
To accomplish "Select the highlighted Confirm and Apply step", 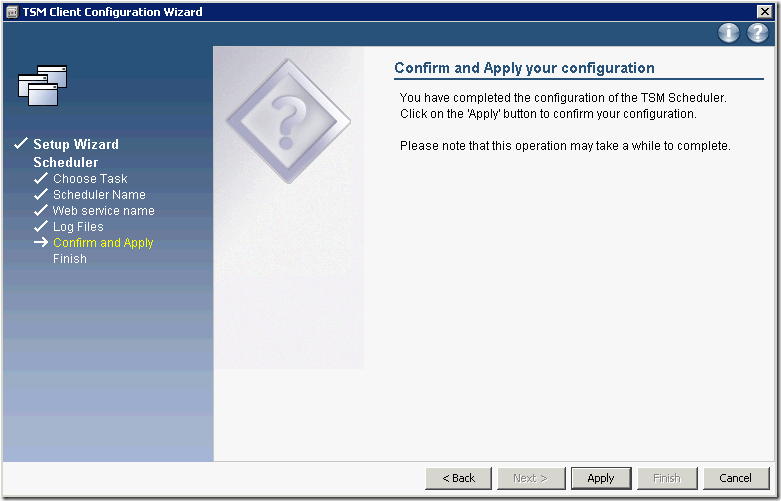I will [103, 243].
